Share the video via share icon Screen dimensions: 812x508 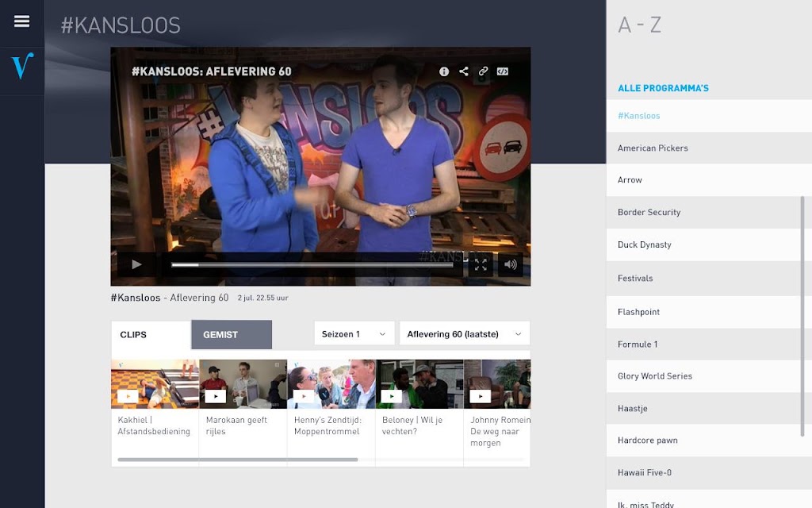tap(463, 71)
